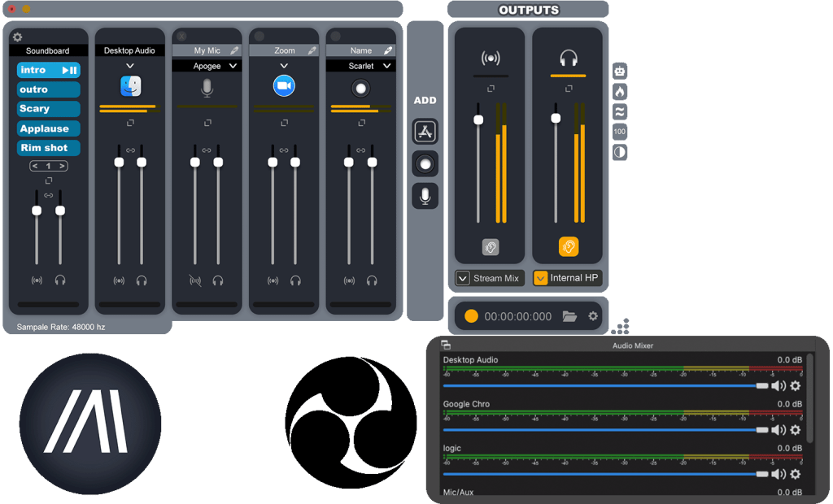Open Google Chro settings gear in mixer
Screen dimensions: 833x504
coord(796,430)
